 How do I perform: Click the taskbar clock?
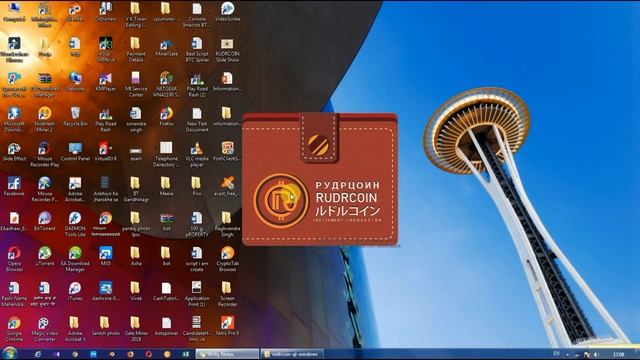[619, 354]
